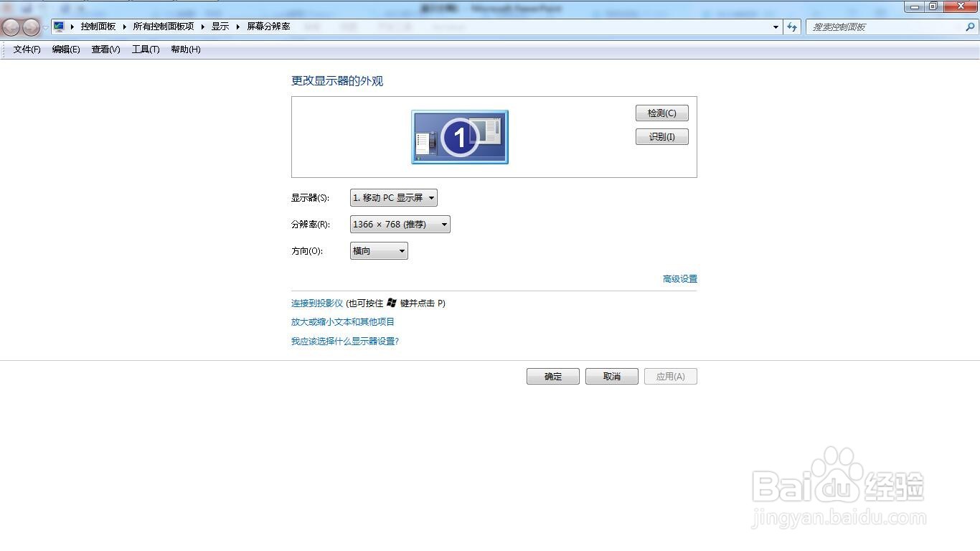The width and height of the screenshot is (980, 551).
Task: Open the recent pages dropdown arrow beside Forward
Action: 45,27
